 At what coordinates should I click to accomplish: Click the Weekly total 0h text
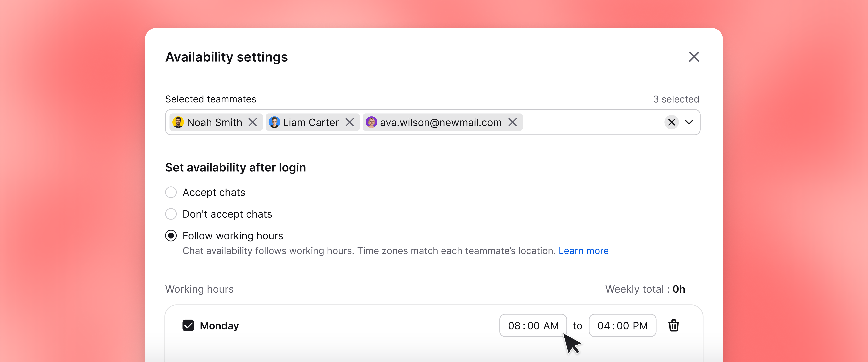coord(645,289)
